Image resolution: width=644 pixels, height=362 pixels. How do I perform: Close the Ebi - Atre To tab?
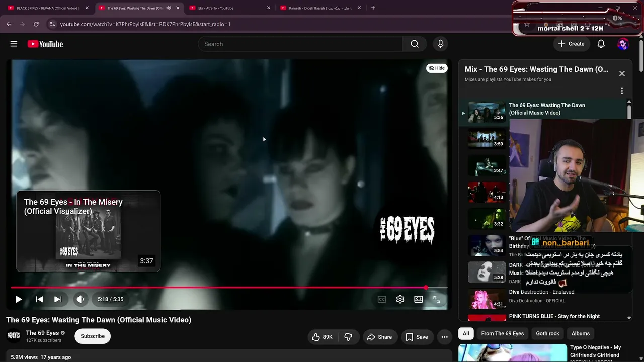click(x=268, y=8)
